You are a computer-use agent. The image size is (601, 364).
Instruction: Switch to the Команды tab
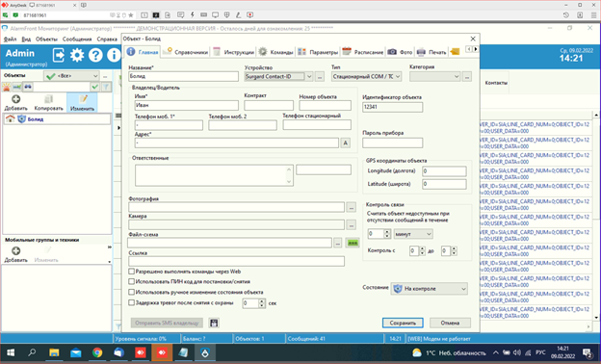point(276,52)
